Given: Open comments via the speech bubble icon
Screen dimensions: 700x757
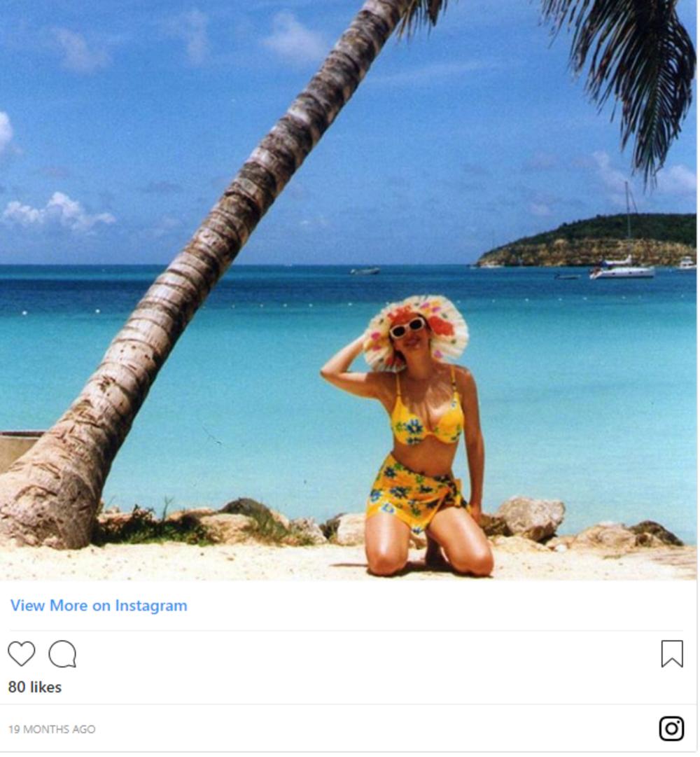Looking at the screenshot, I should [63, 655].
